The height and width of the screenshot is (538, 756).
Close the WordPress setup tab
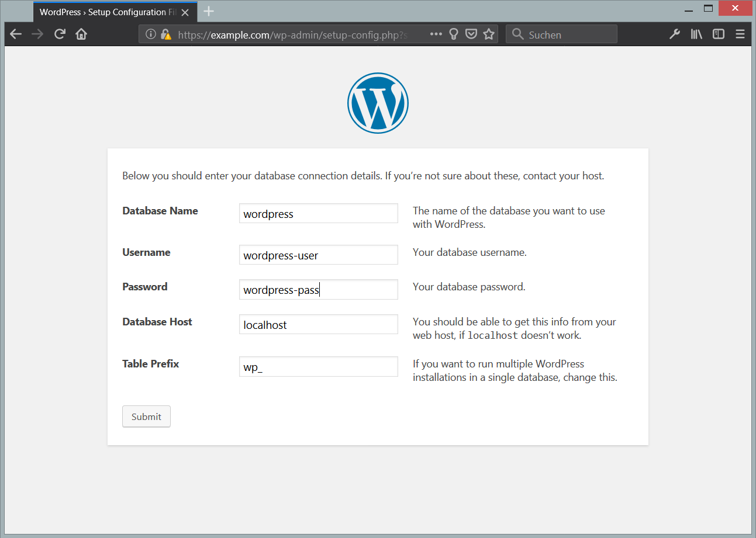coord(185,12)
